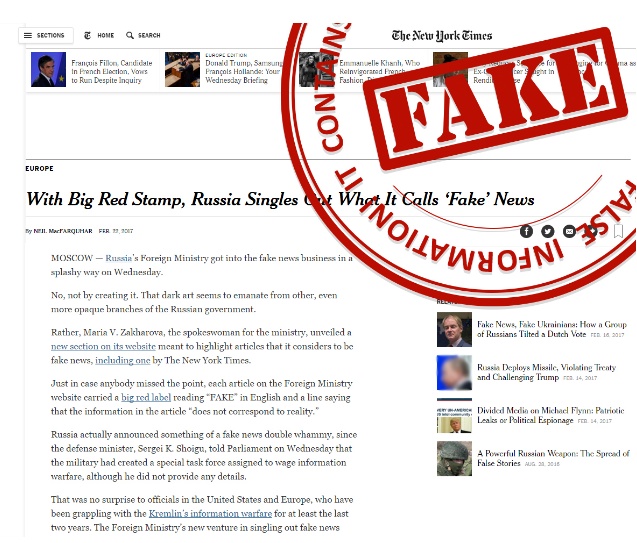Click the Search magnifier icon
637x543 pixels.
130,35
